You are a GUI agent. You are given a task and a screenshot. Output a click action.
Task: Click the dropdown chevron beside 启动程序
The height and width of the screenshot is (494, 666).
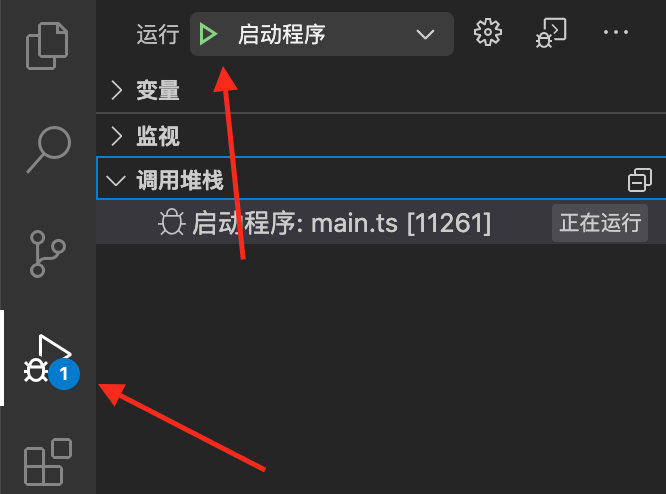425,34
